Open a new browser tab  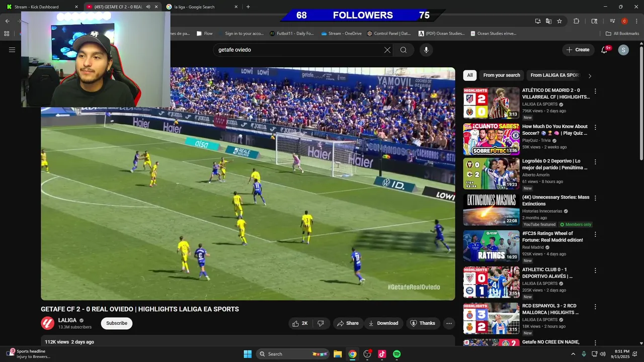tap(248, 7)
